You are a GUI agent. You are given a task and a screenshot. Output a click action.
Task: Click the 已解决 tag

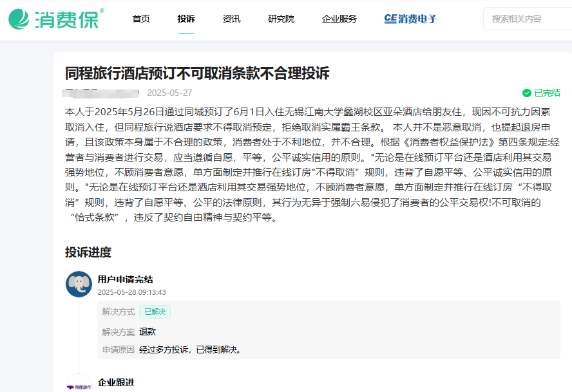click(x=155, y=312)
